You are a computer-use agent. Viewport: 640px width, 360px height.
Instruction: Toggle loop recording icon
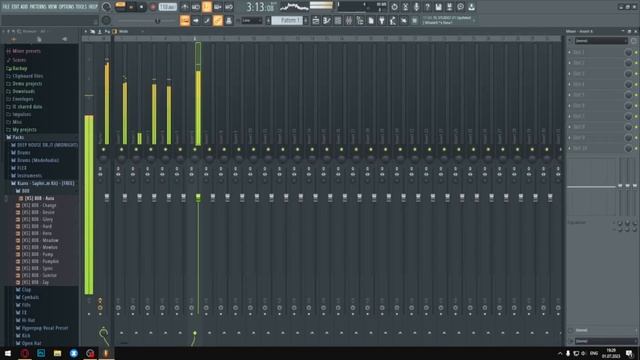point(229,7)
